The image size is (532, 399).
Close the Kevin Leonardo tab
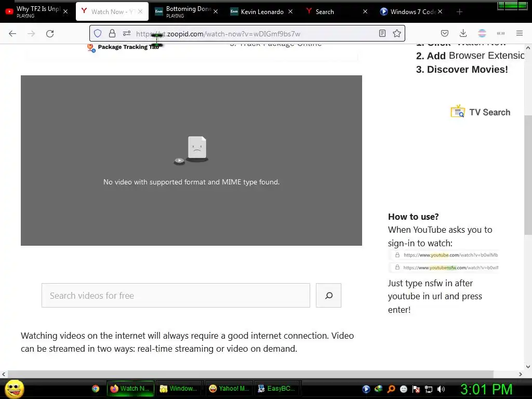(290, 11)
